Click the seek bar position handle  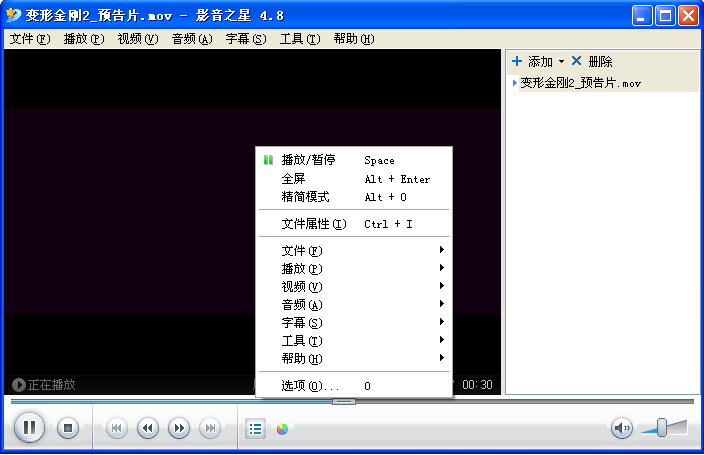tap(344, 401)
